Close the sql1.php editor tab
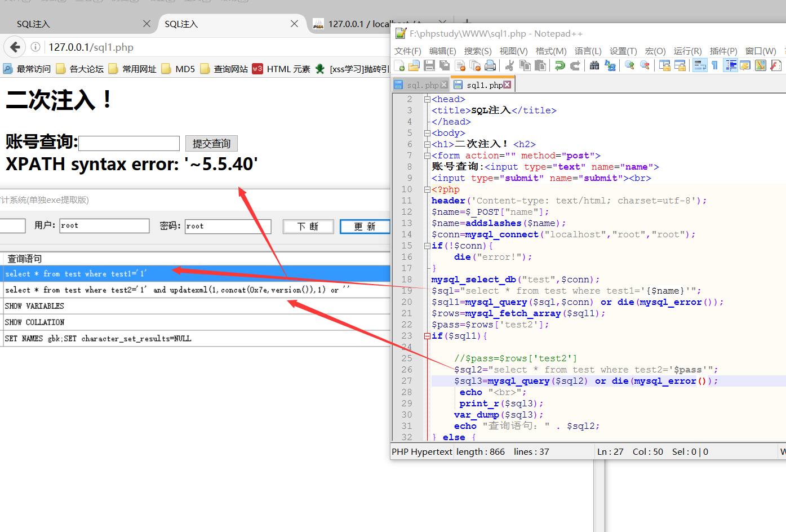 (507, 85)
